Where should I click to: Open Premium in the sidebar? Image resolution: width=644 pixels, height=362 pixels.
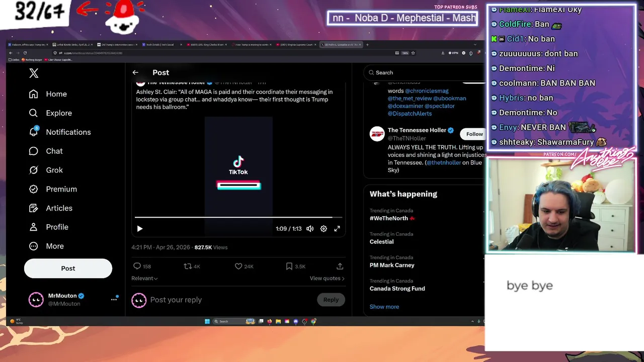53,189
